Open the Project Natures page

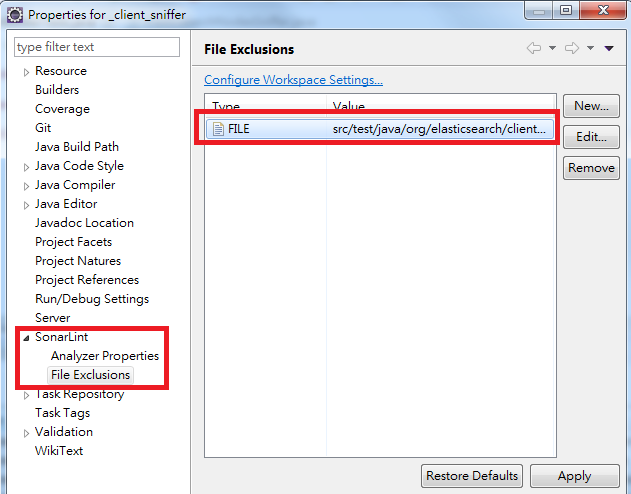point(78,260)
